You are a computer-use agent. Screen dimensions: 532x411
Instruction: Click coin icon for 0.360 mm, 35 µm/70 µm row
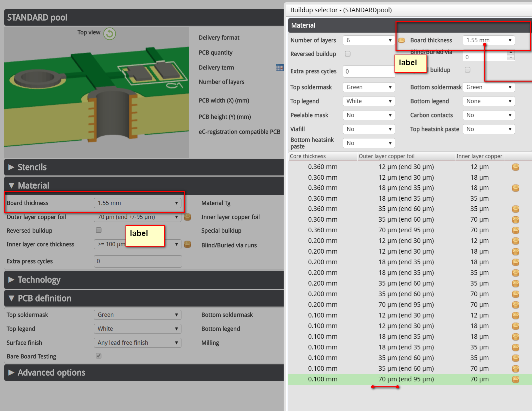(515, 219)
